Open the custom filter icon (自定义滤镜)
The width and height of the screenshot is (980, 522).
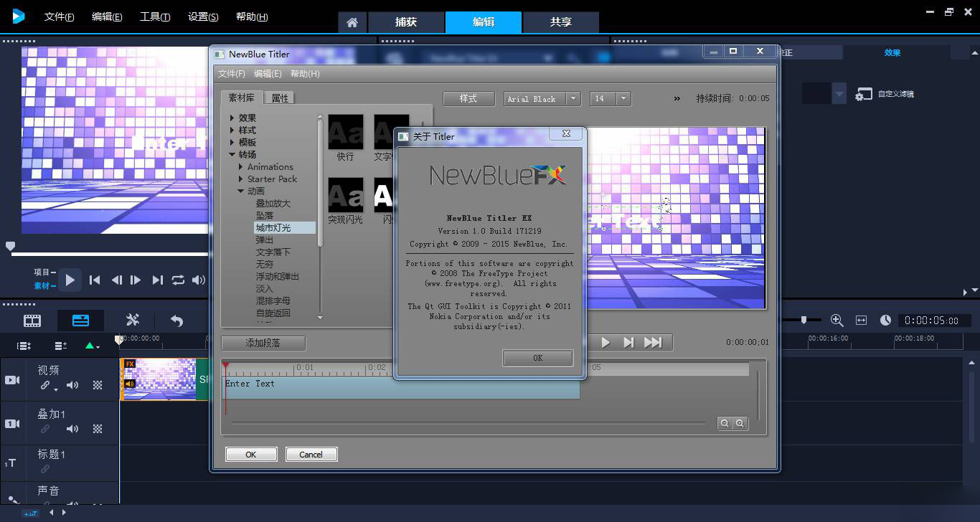864,94
